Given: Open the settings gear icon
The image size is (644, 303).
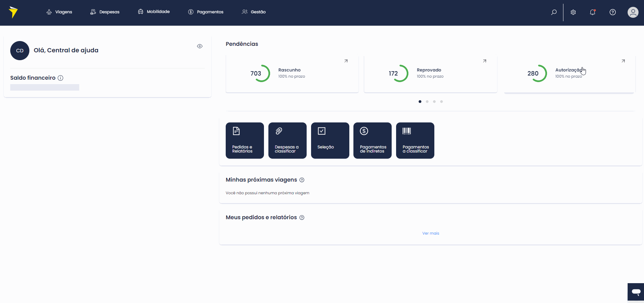Looking at the screenshot, I should click(573, 12).
